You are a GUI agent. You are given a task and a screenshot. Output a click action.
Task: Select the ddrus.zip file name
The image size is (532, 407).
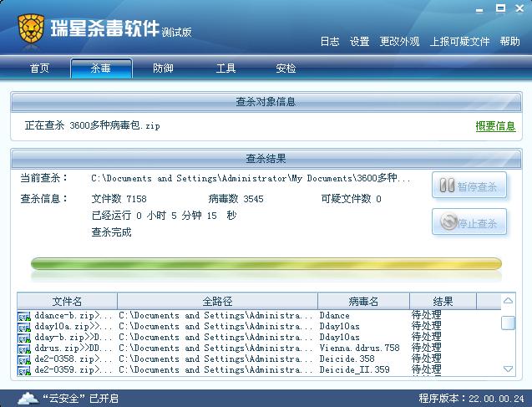click(x=73, y=348)
